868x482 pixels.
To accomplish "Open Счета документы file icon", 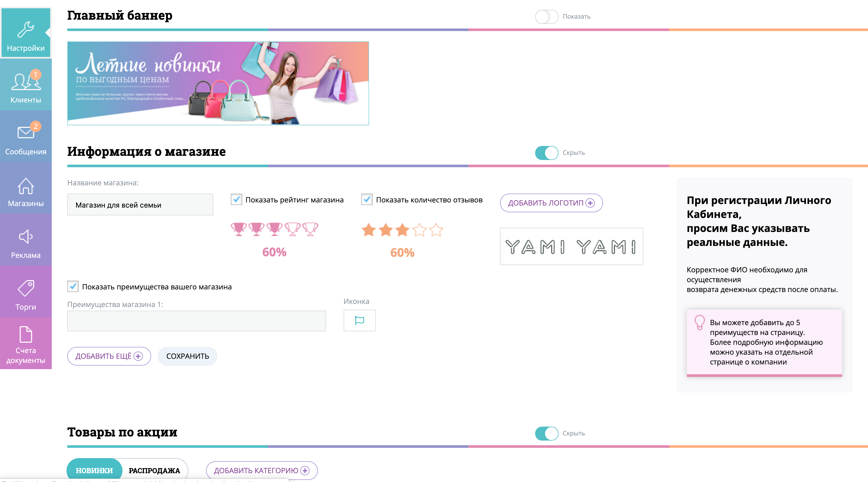I will pos(26,344).
